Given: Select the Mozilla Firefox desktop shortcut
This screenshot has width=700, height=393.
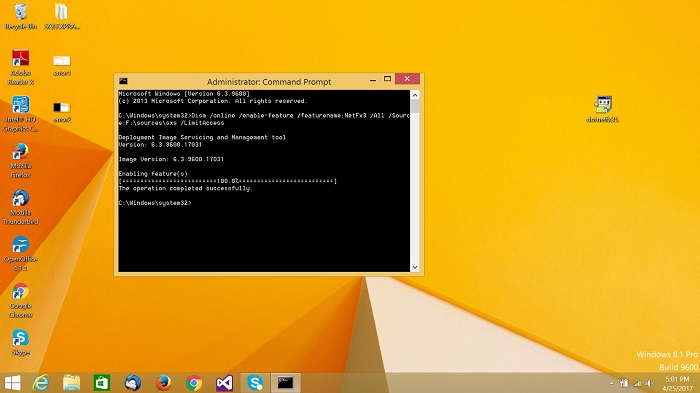Looking at the screenshot, I should tap(21, 161).
